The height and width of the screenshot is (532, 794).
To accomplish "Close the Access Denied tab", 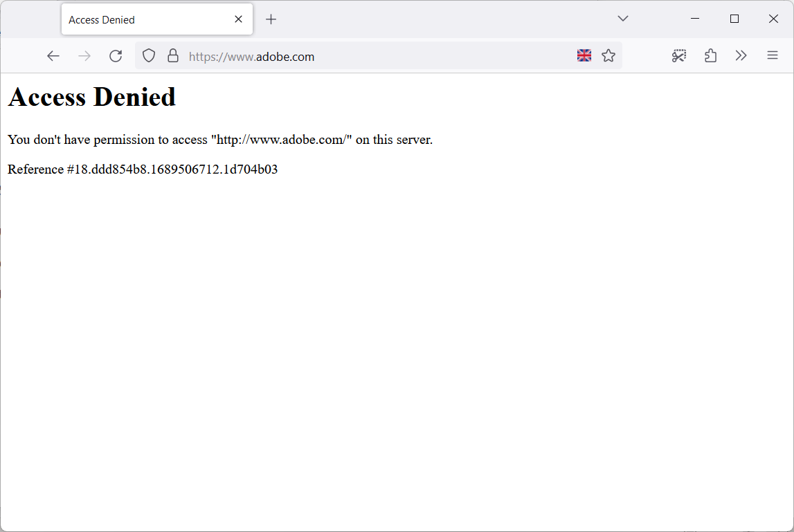I will click(x=238, y=19).
